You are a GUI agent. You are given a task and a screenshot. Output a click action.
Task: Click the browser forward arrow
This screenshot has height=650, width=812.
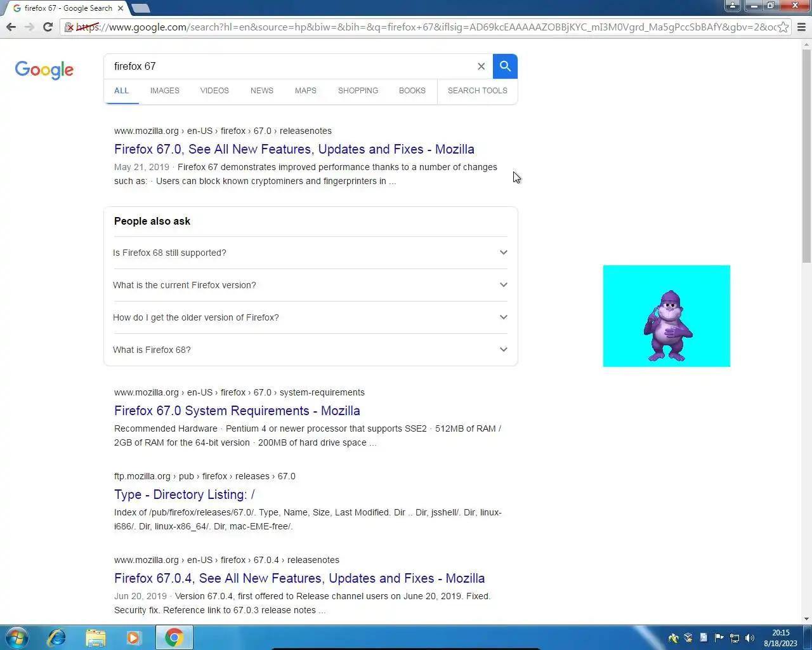[x=29, y=27]
